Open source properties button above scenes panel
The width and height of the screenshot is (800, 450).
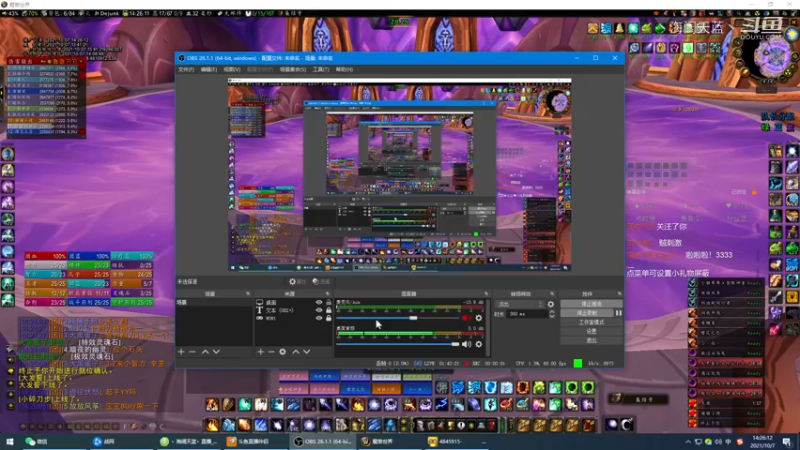pos(297,281)
